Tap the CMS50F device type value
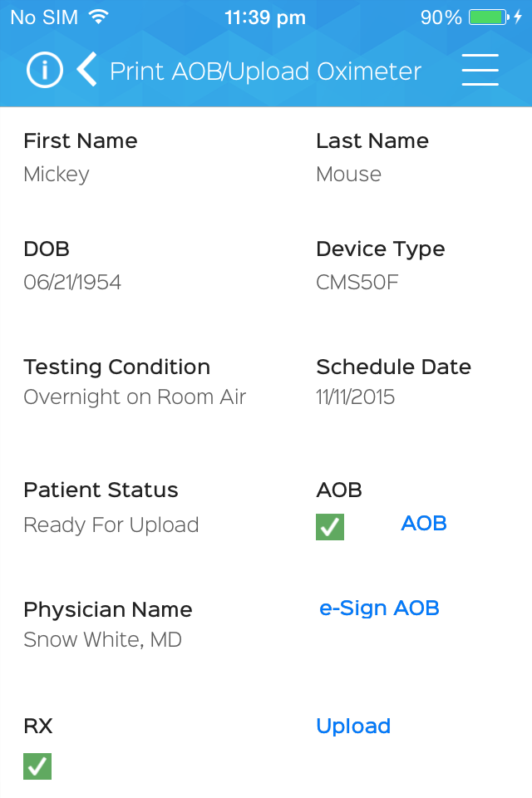532x798 pixels. 357,282
